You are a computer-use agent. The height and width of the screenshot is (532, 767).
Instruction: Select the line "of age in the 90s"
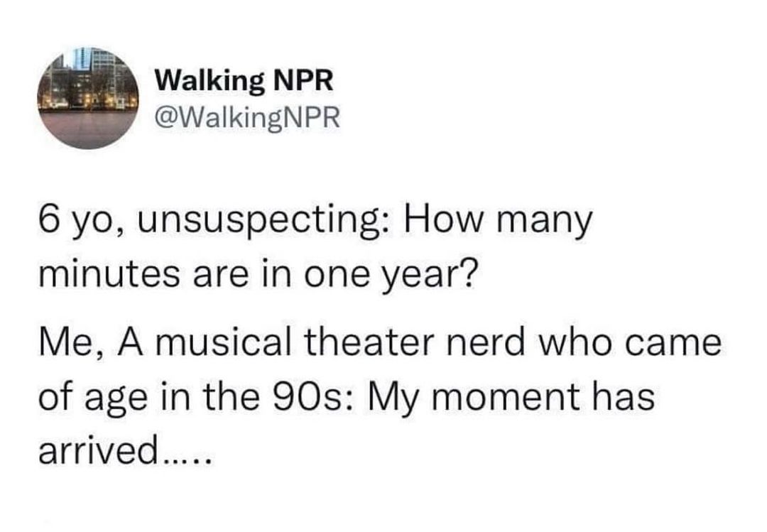coord(347,398)
